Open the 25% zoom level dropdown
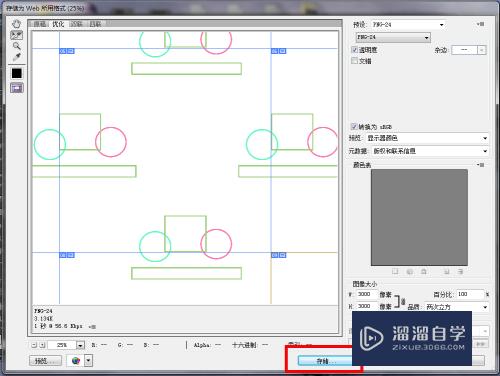500x376 pixels. [80, 345]
